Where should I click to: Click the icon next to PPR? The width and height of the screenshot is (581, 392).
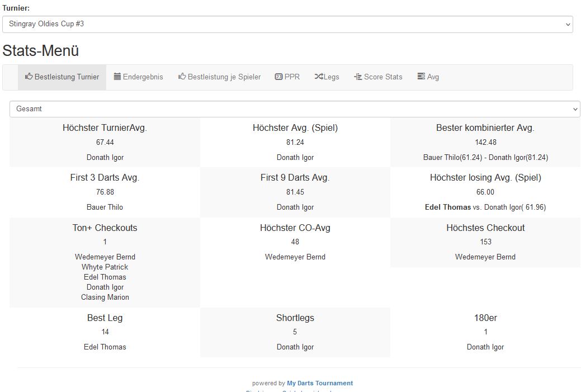point(278,77)
